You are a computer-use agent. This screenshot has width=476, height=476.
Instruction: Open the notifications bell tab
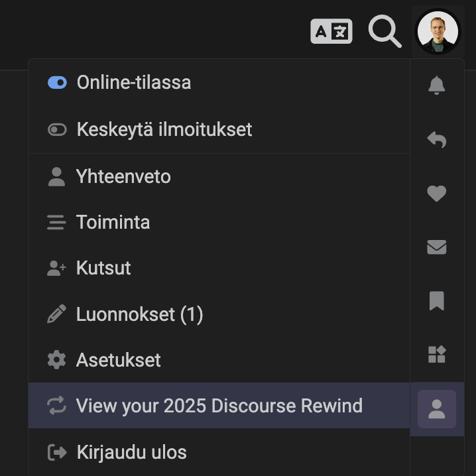point(436,86)
